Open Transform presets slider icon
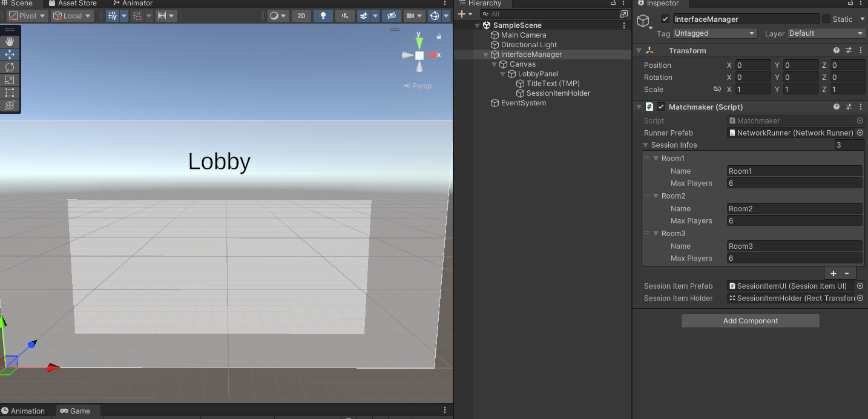This screenshot has width=868, height=419. point(849,51)
